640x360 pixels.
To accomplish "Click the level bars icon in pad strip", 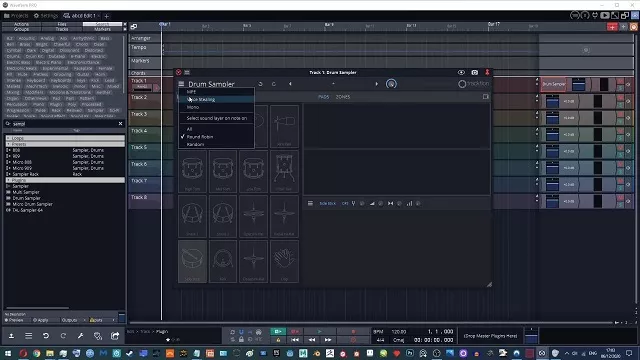I will (x=409, y=203).
